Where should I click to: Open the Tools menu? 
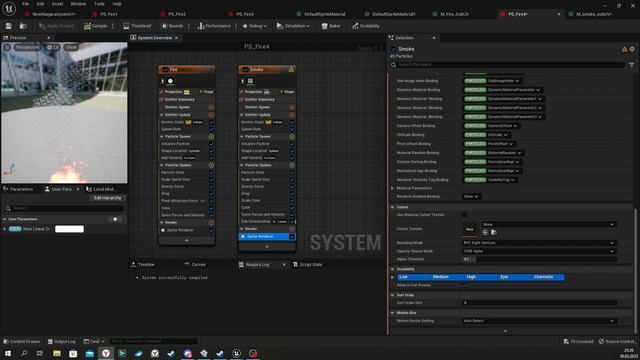pos(99,4)
